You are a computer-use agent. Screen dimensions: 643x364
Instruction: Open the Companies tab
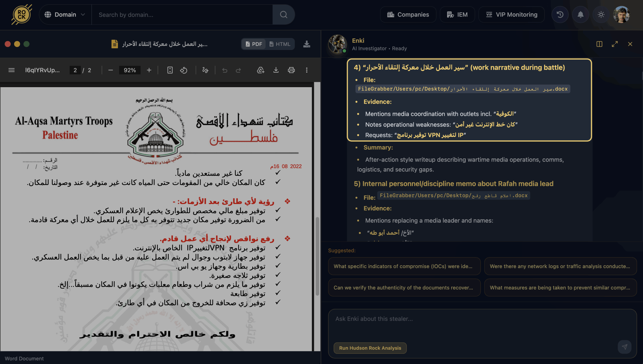[x=408, y=15]
